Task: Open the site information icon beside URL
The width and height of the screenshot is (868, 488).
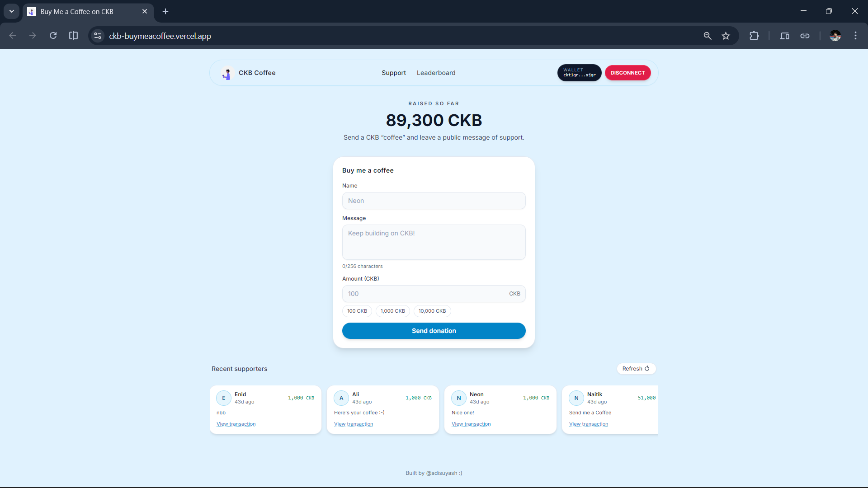Action: [x=98, y=36]
